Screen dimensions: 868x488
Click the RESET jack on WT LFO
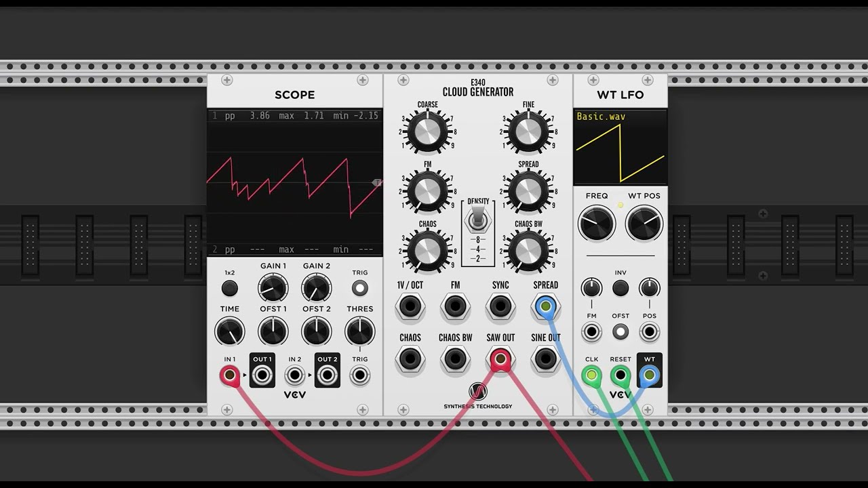(620, 375)
